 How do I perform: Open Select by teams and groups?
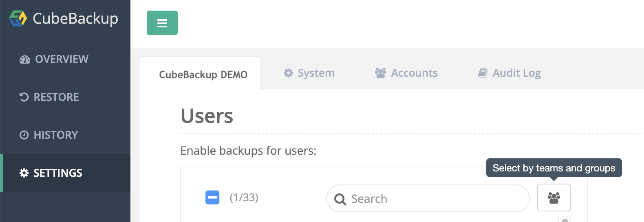click(x=554, y=198)
